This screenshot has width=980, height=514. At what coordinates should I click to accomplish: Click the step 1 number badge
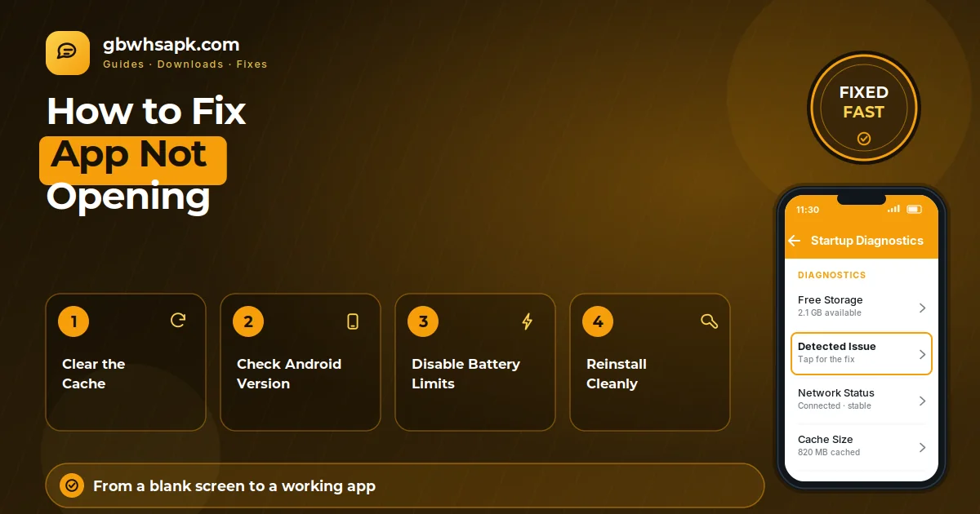[x=73, y=321]
